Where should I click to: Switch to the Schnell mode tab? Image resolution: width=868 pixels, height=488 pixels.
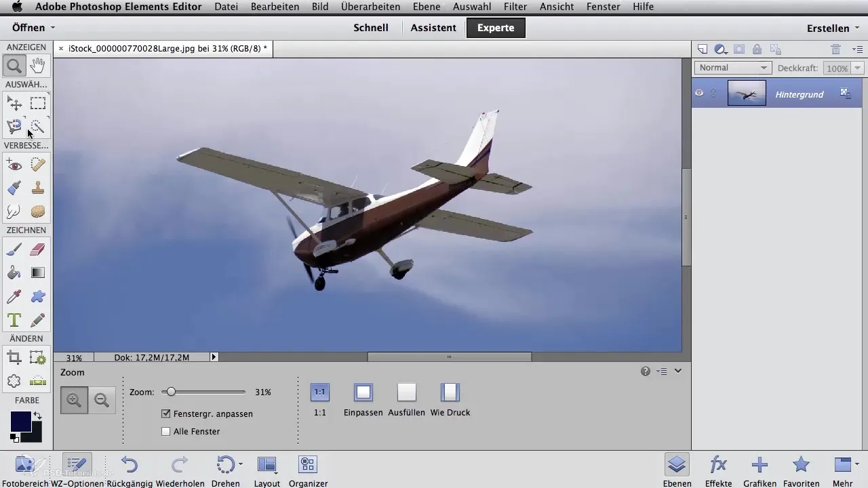(x=371, y=28)
